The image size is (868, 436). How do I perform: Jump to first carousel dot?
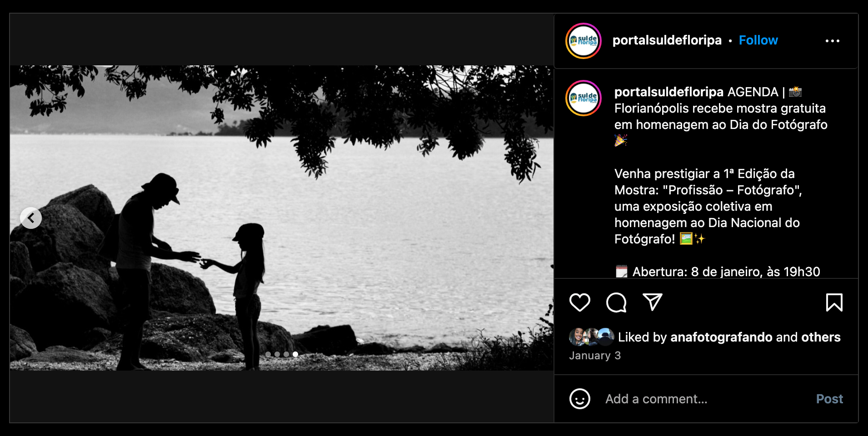tap(268, 354)
